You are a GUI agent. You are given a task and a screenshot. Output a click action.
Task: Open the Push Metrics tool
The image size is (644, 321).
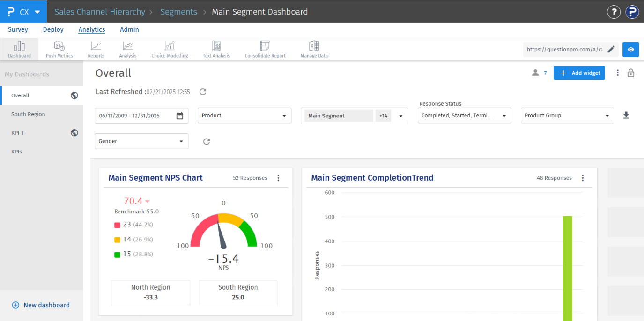59,49
